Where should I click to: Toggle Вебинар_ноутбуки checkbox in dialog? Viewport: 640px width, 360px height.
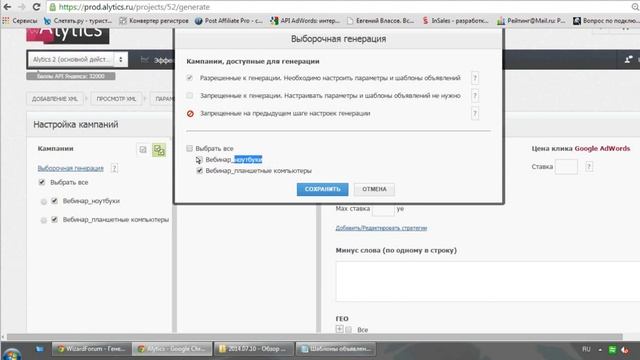199,159
